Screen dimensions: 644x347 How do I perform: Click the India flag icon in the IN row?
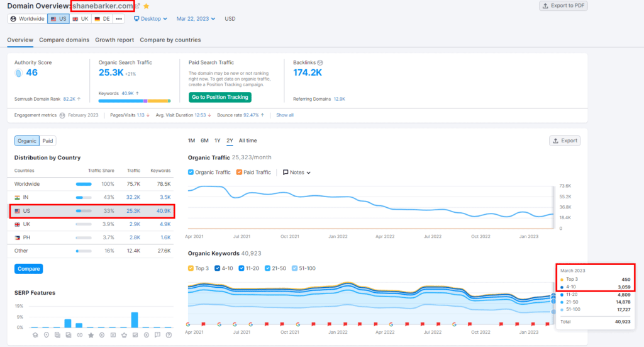pos(17,198)
